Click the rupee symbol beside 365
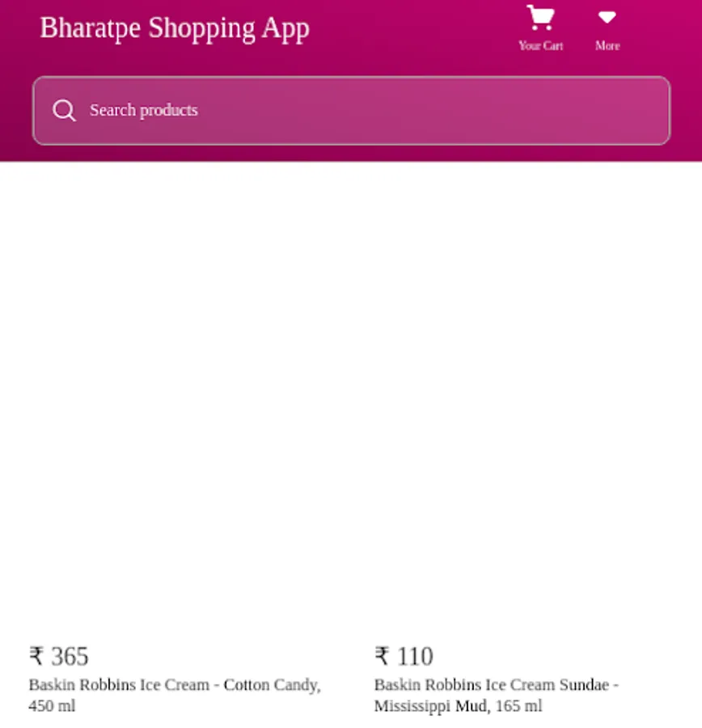Image resolution: width=702 pixels, height=728 pixels. (36, 656)
